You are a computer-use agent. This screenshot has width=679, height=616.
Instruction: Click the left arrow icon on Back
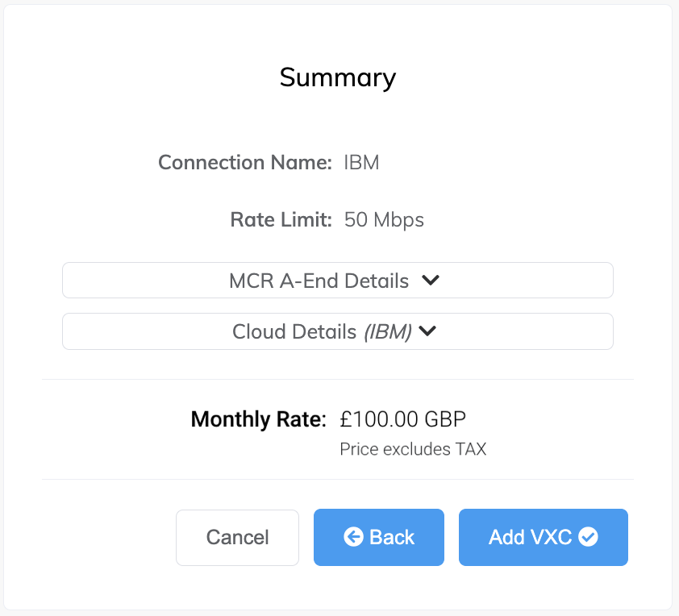click(353, 537)
